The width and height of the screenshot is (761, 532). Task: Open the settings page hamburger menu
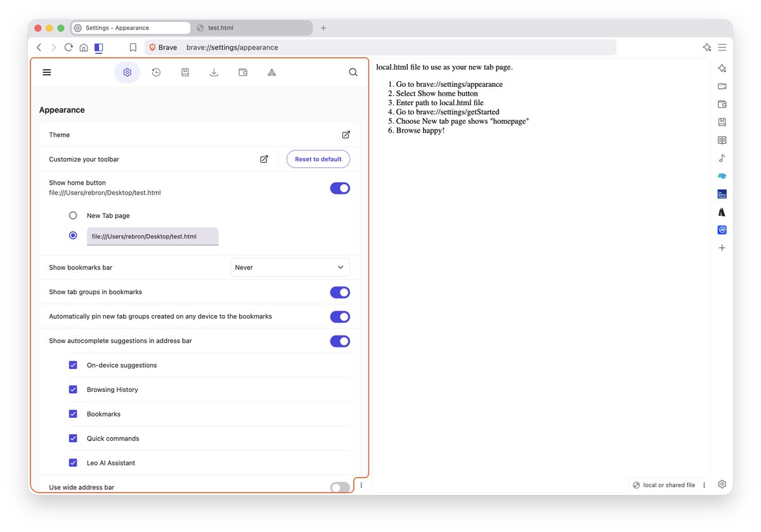coord(47,72)
